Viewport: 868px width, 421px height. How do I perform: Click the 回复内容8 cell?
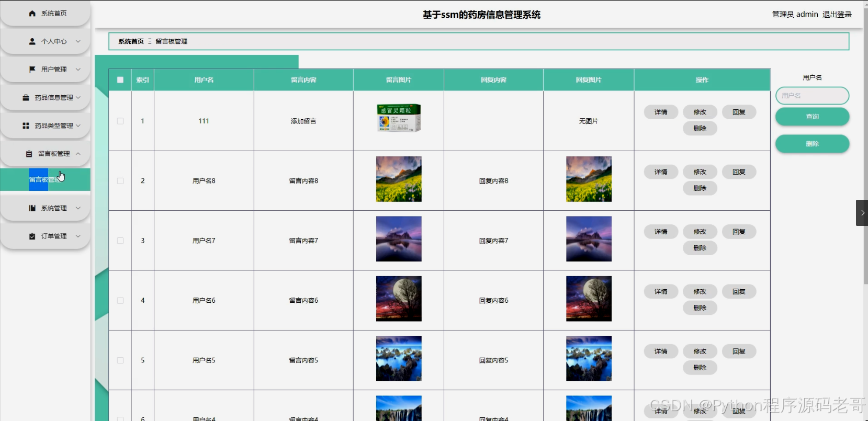(493, 181)
